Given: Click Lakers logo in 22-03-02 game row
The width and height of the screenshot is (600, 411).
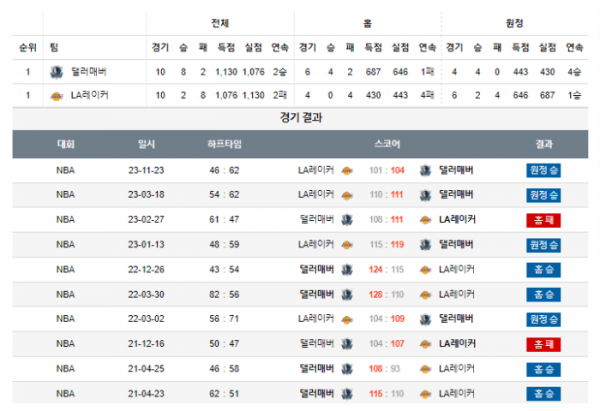Looking at the screenshot, I should (x=347, y=320).
